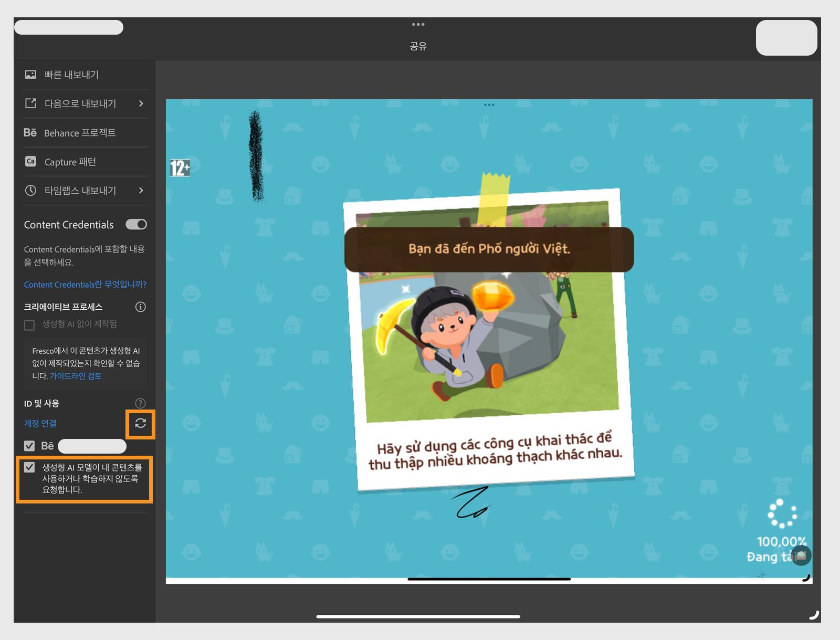Image resolution: width=840 pixels, height=640 pixels.
Task: Click the export-as share icon
Action: pyautogui.click(x=30, y=103)
